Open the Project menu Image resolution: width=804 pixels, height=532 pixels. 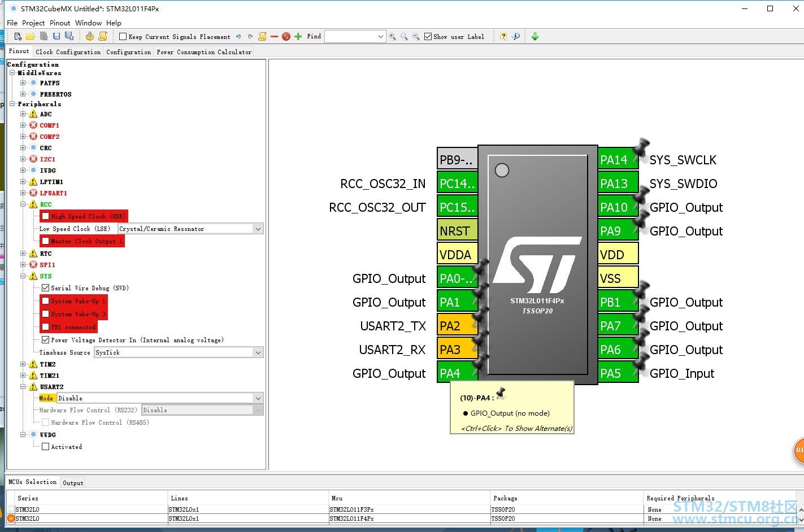coord(33,23)
